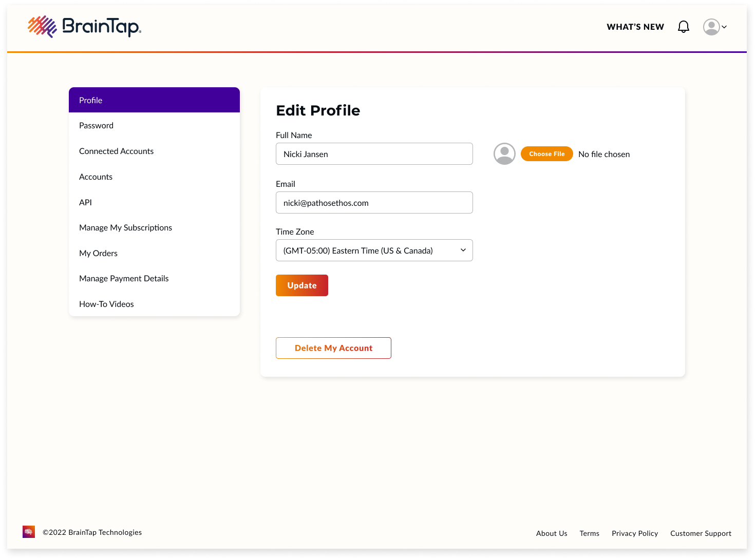Click Delete My Account button
The width and height of the screenshot is (756, 560).
click(x=333, y=348)
